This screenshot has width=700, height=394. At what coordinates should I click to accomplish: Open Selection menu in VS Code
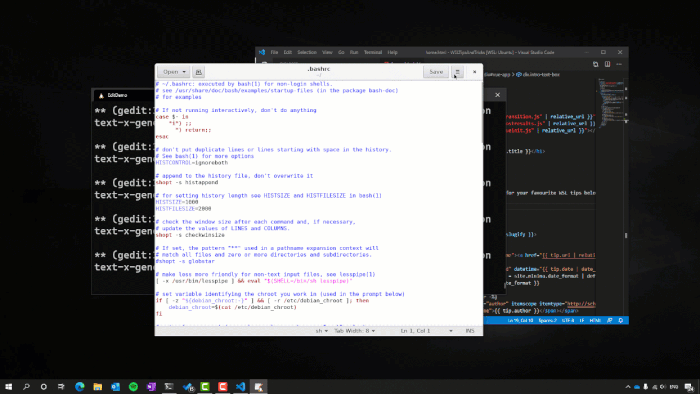point(307,52)
